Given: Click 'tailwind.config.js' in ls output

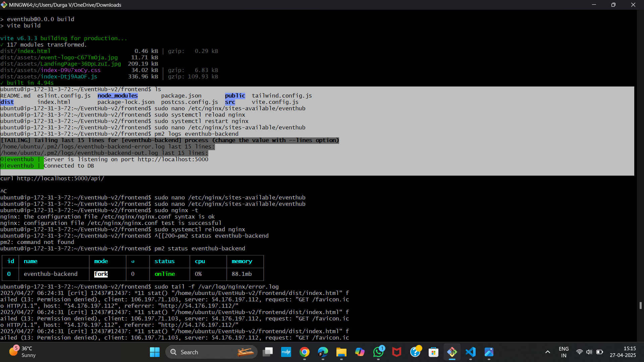Looking at the screenshot, I should [282, 96].
